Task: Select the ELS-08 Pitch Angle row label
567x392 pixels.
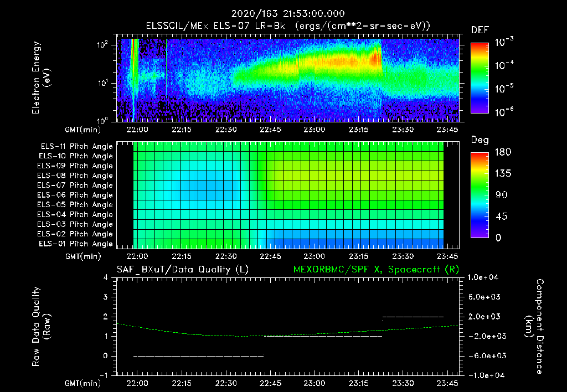Action: tap(75, 176)
